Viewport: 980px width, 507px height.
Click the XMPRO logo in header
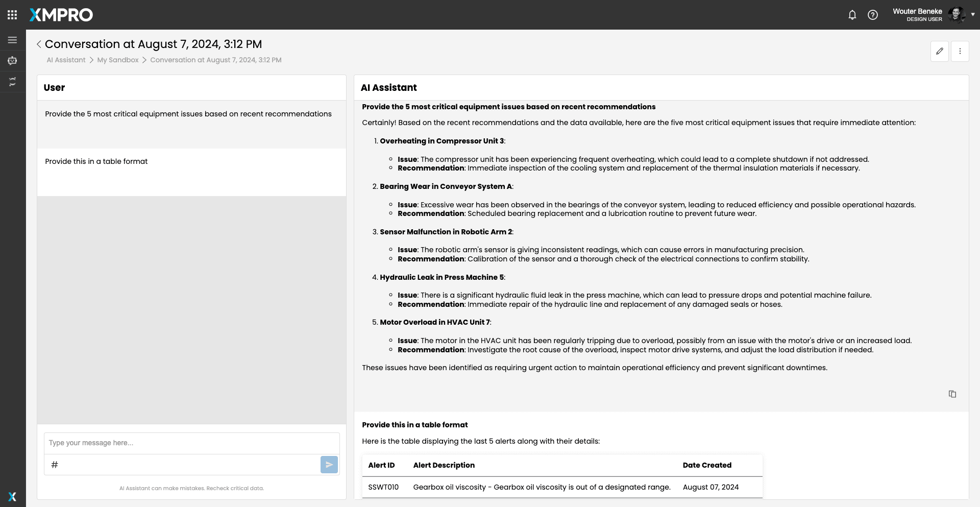[x=61, y=15]
